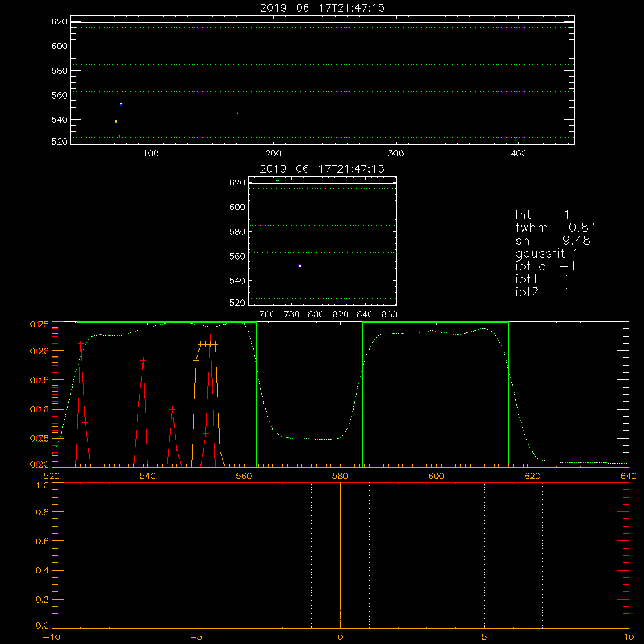644x644 pixels.
Task: Click the purple data point near x=400 in the top plot
Action: tap(515, 140)
